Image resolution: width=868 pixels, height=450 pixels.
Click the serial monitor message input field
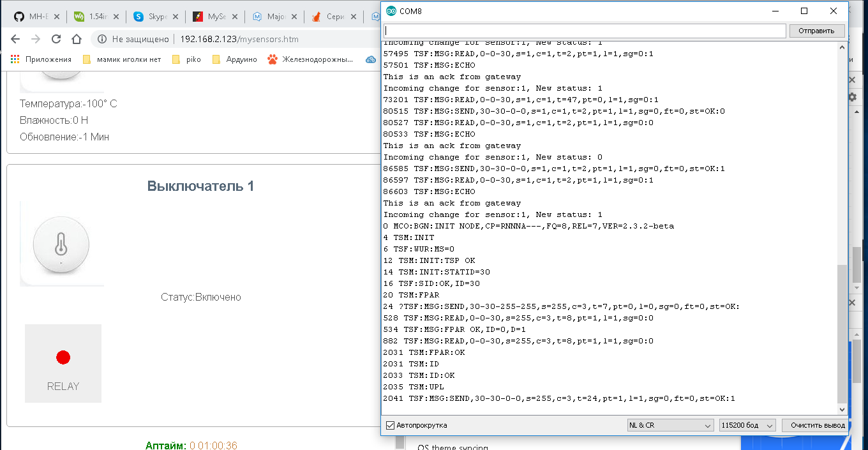tap(584, 31)
